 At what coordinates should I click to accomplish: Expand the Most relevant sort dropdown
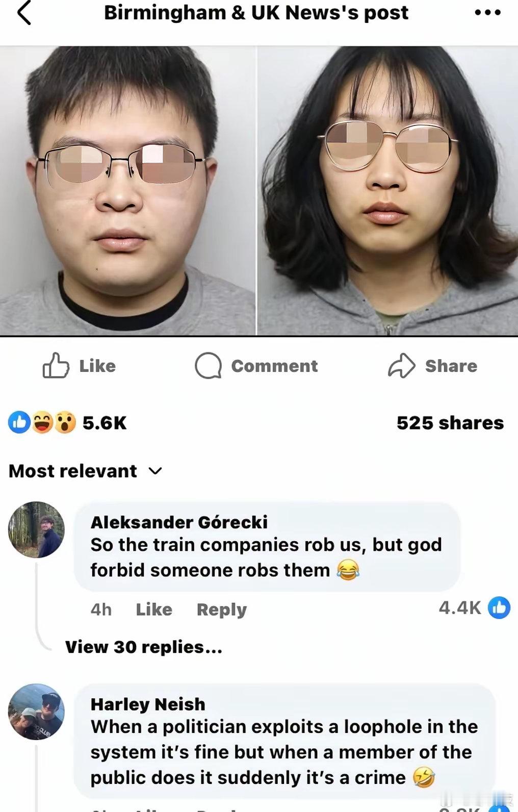pos(85,471)
